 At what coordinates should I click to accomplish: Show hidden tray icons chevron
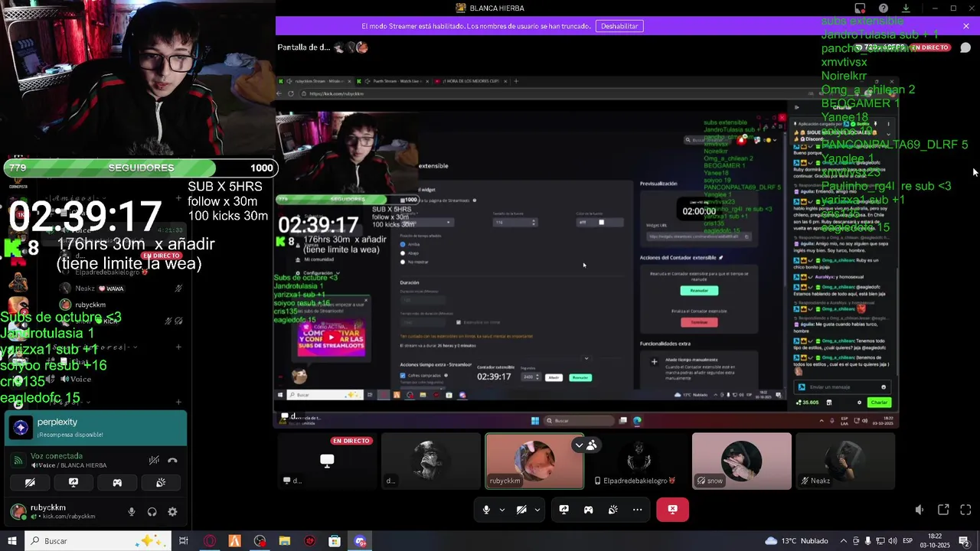pos(844,541)
